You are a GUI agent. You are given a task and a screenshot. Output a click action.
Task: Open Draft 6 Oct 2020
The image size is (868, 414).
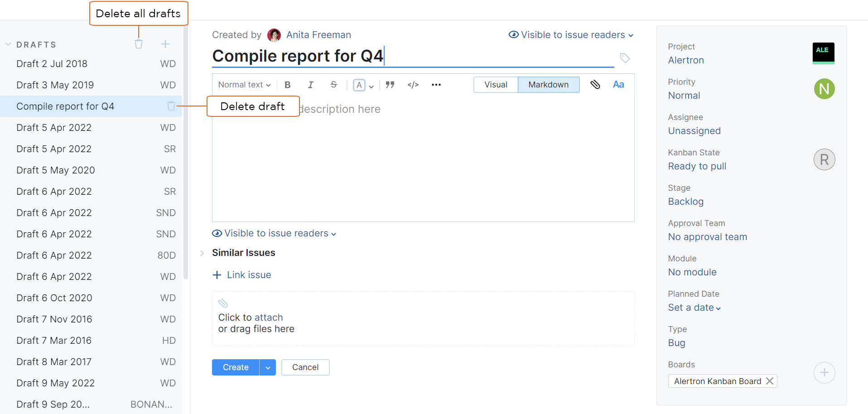(x=91, y=298)
